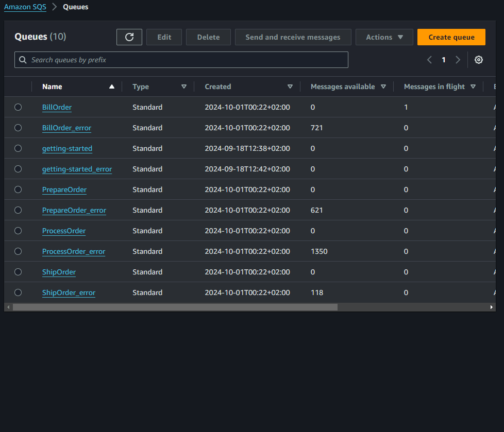Click the Queues breadcrumb item
Image resolution: width=504 pixels, height=432 pixels.
[75, 7]
